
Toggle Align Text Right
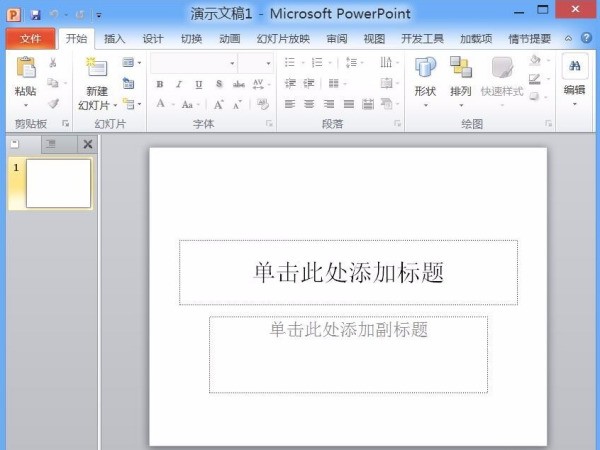329,104
